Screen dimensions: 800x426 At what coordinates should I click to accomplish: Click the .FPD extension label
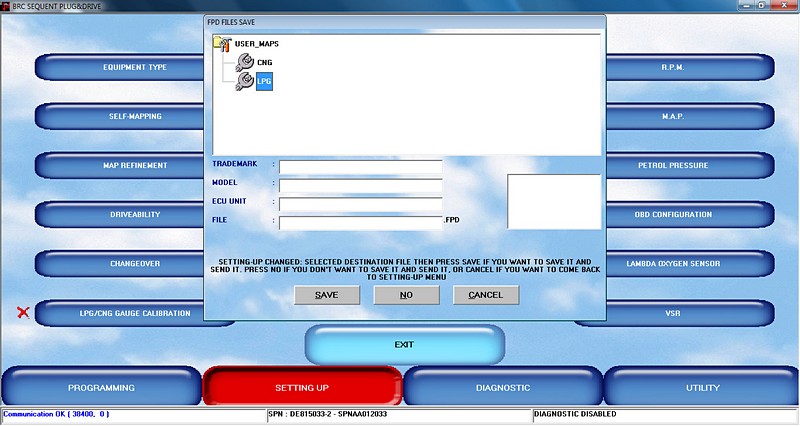point(452,220)
